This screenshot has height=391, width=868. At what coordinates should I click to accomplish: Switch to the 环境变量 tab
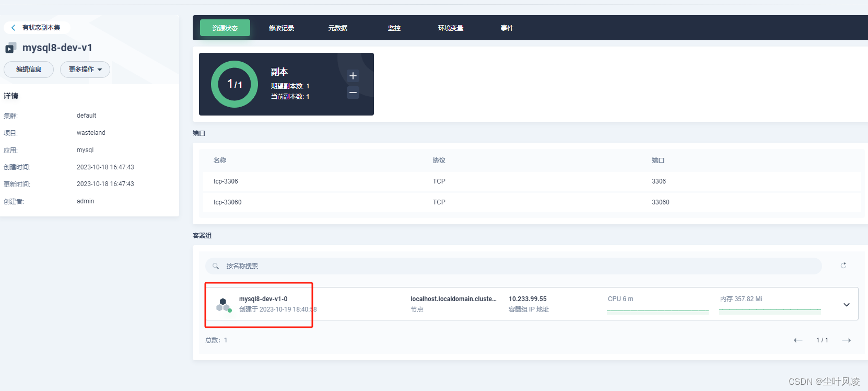451,28
